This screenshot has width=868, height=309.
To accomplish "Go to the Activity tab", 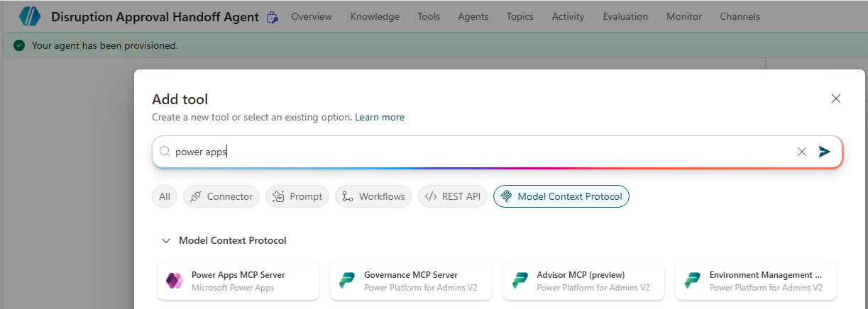I will click(568, 16).
